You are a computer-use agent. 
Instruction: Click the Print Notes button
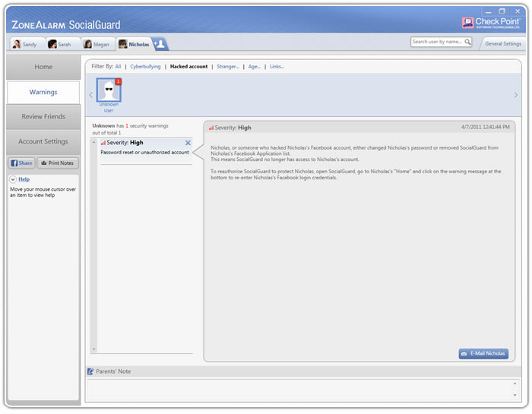pyautogui.click(x=58, y=163)
